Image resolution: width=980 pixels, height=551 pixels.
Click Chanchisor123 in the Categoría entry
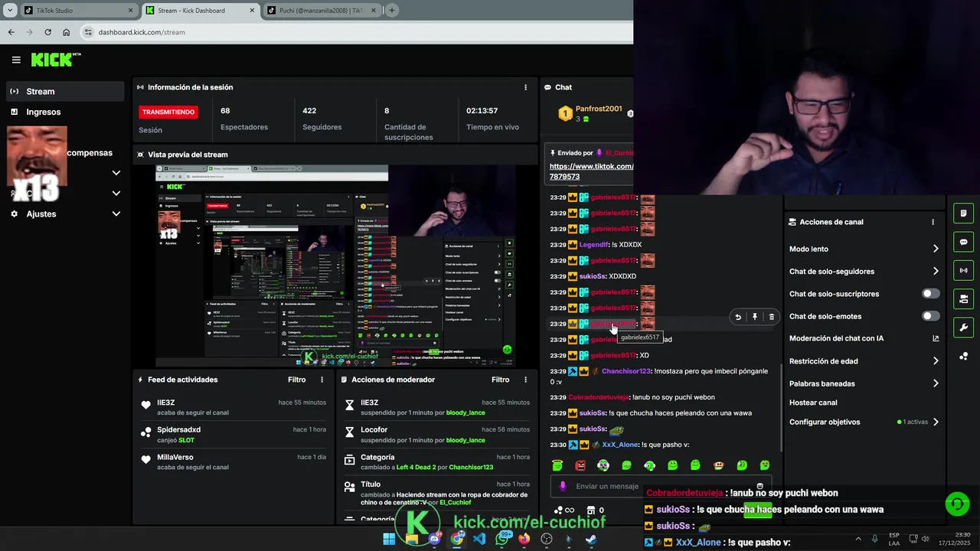[471, 467]
